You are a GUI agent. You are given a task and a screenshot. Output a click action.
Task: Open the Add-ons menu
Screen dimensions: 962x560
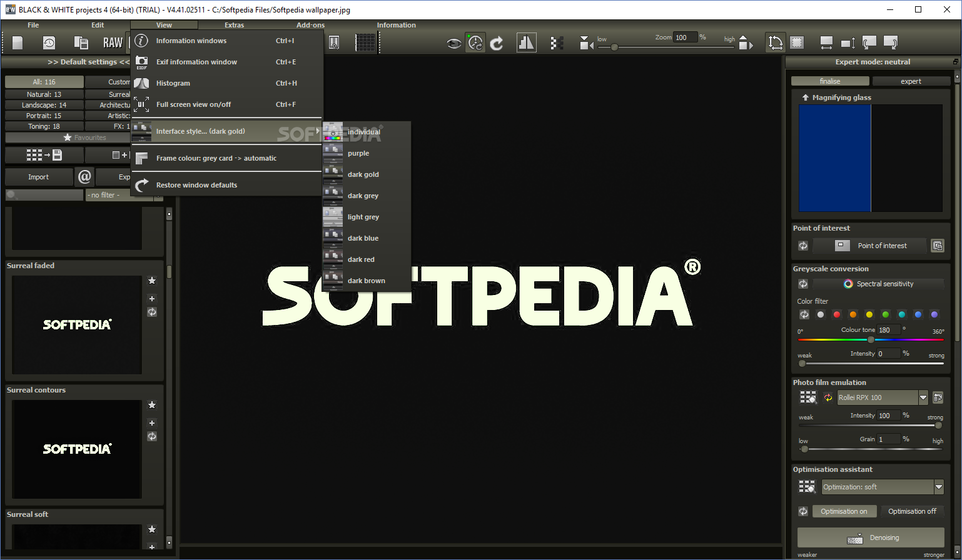click(x=311, y=25)
